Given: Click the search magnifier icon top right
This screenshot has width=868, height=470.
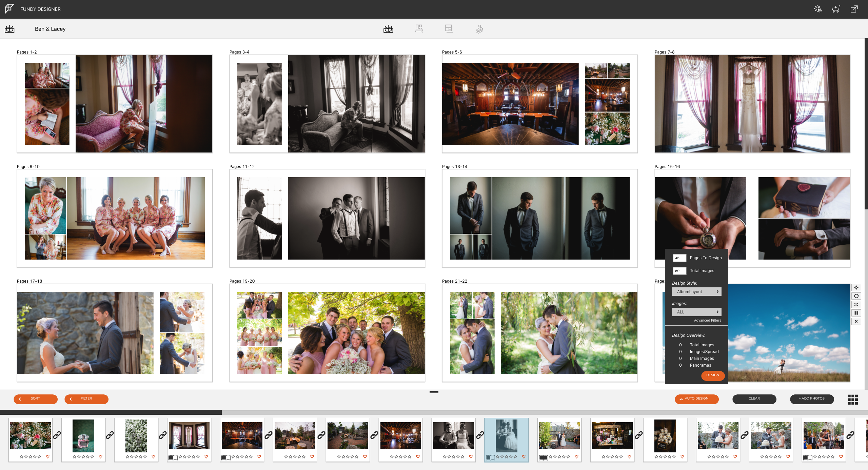Looking at the screenshot, I should click(816, 9).
